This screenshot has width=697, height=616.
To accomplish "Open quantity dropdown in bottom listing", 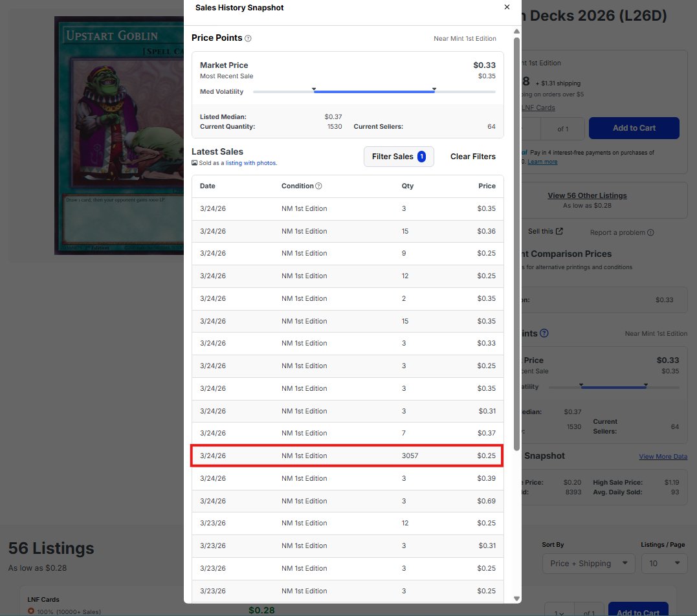I will coord(559,613).
